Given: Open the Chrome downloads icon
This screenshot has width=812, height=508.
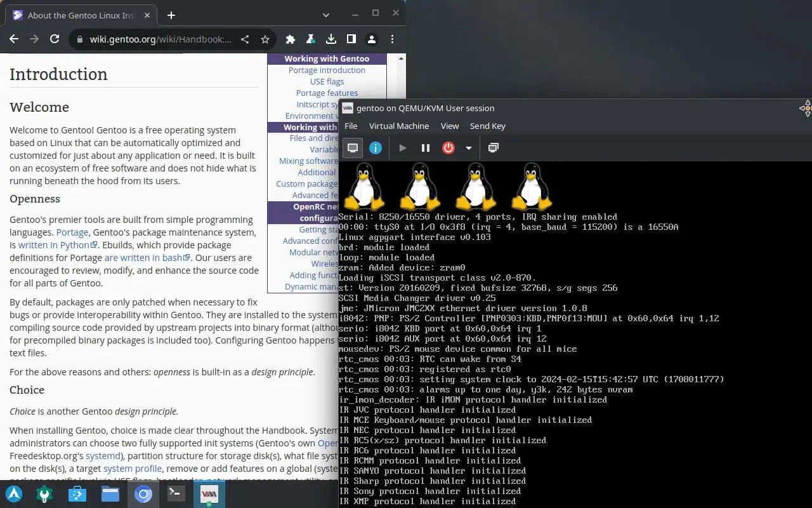Looking at the screenshot, I should (x=331, y=39).
